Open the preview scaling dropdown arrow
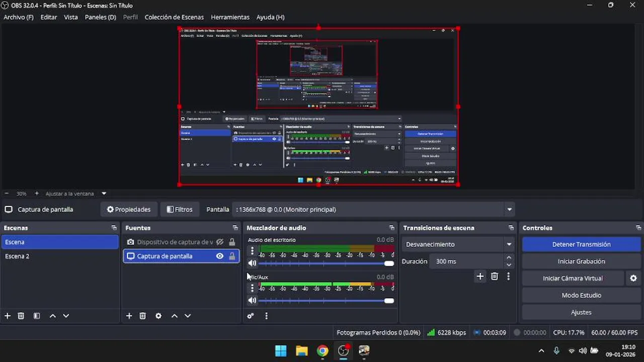 coord(104,194)
